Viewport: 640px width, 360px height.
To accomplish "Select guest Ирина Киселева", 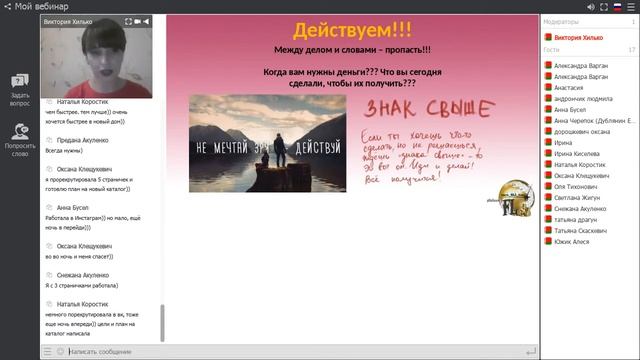I will pos(577,154).
